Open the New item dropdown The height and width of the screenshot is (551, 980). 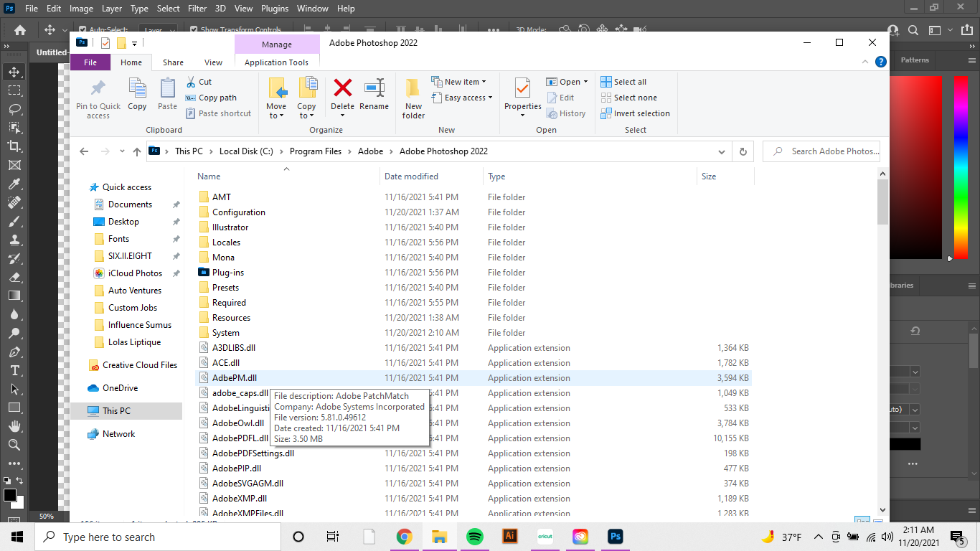point(462,81)
